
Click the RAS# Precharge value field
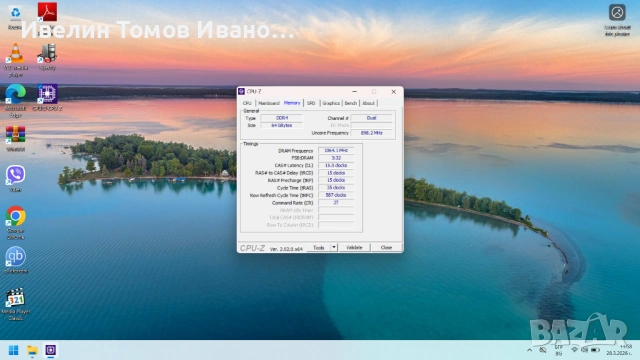(x=336, y=180)
